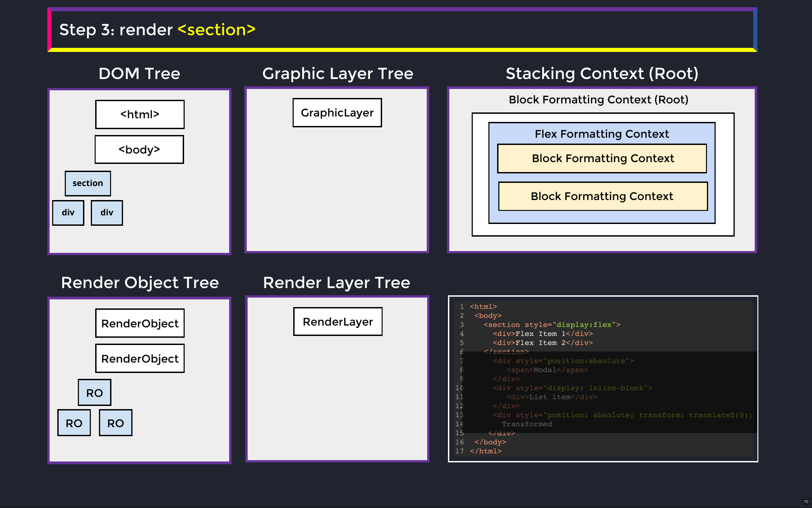The width and height of the screenshot is (812, 508).
Task: Click the closing "</body>" code line
Action: (490, 442)
